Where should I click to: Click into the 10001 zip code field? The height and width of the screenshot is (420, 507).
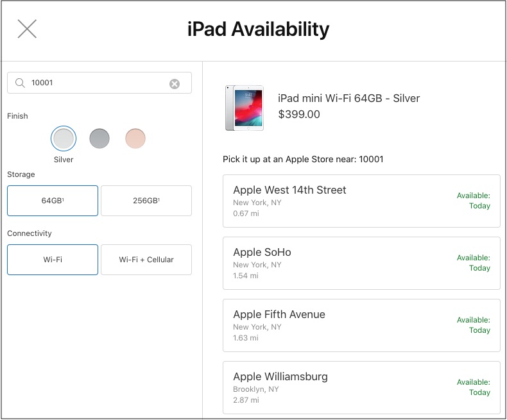99,83
